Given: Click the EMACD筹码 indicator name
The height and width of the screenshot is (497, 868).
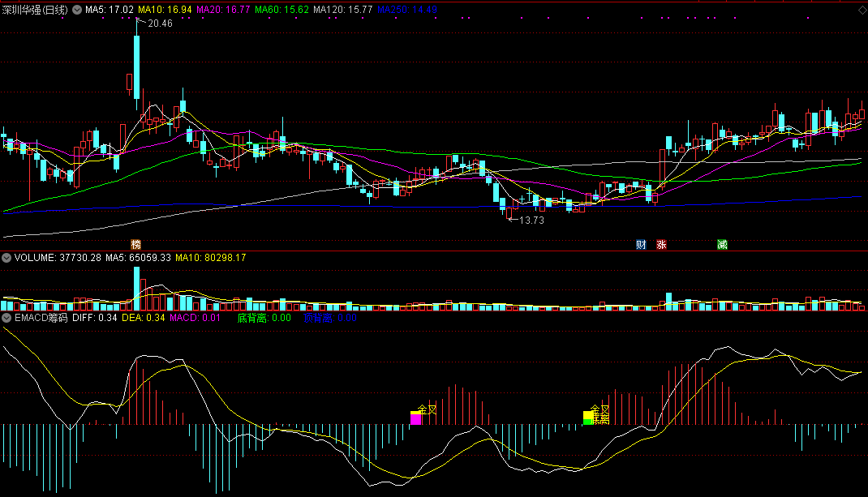Looking at the screenshot, I should click(41, 318).
